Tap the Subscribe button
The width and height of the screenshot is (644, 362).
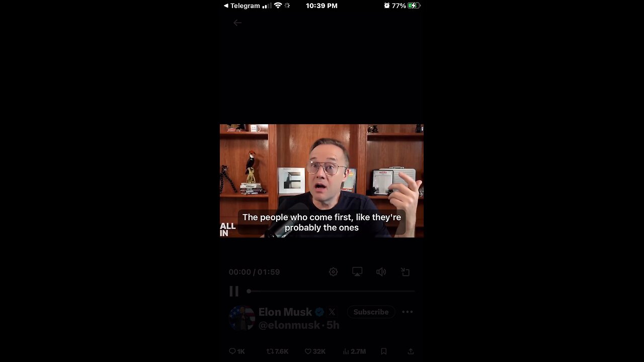tap(371, 312)
